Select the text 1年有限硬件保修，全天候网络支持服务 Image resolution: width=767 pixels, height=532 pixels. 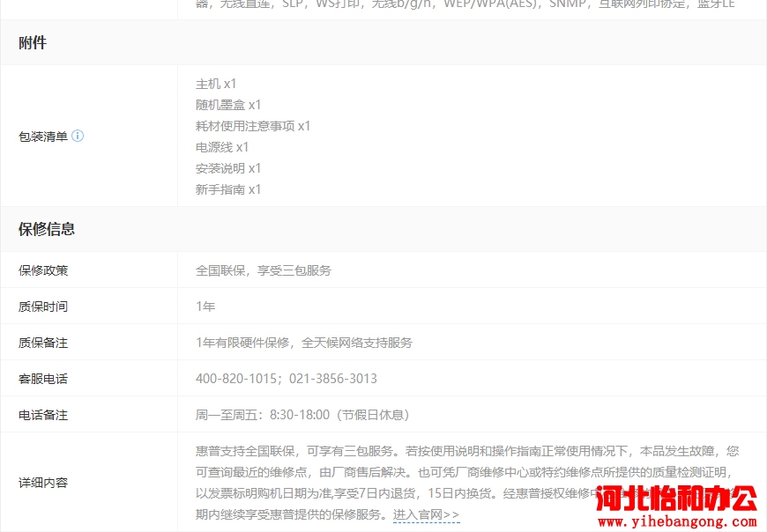(x=304, y=343)
